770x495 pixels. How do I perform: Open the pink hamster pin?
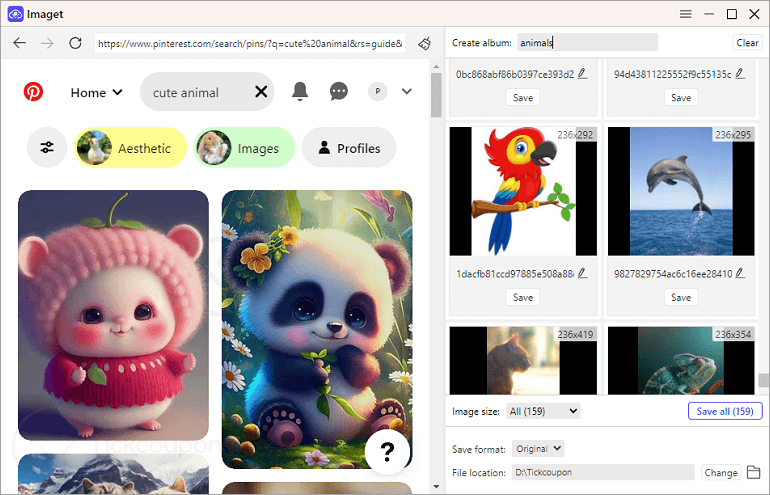[x=113, y=315]
